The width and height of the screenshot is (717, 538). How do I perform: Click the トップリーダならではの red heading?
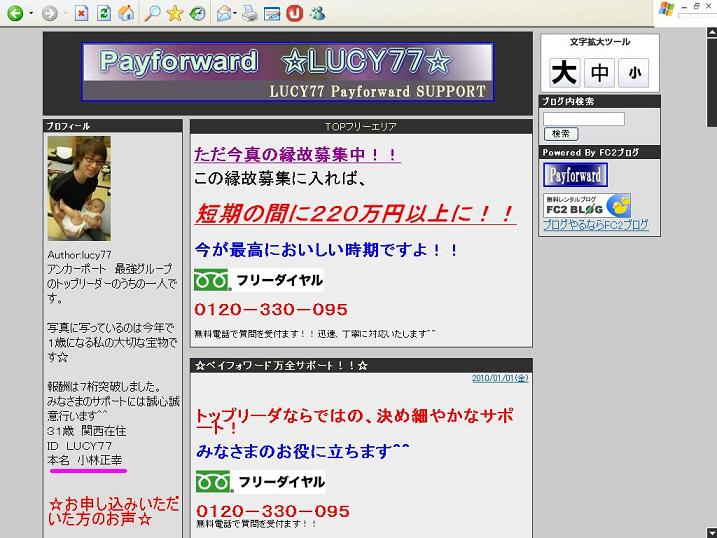point(355,421)
